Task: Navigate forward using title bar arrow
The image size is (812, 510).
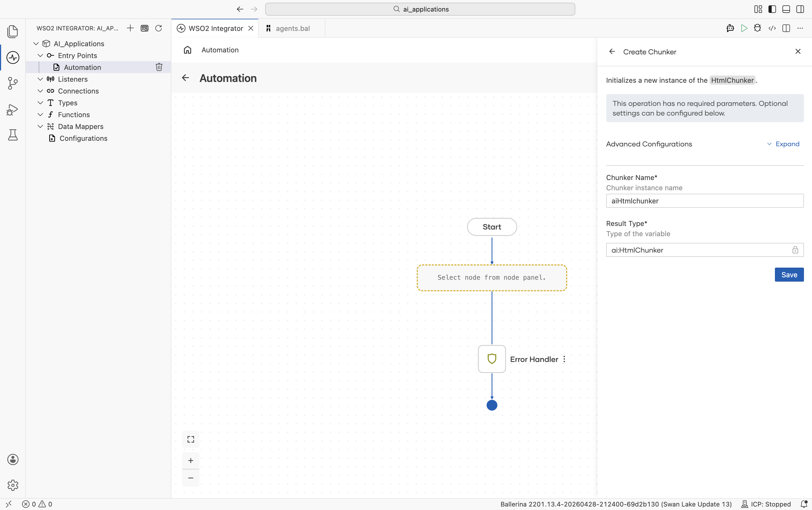Action: tap(254, 9)
